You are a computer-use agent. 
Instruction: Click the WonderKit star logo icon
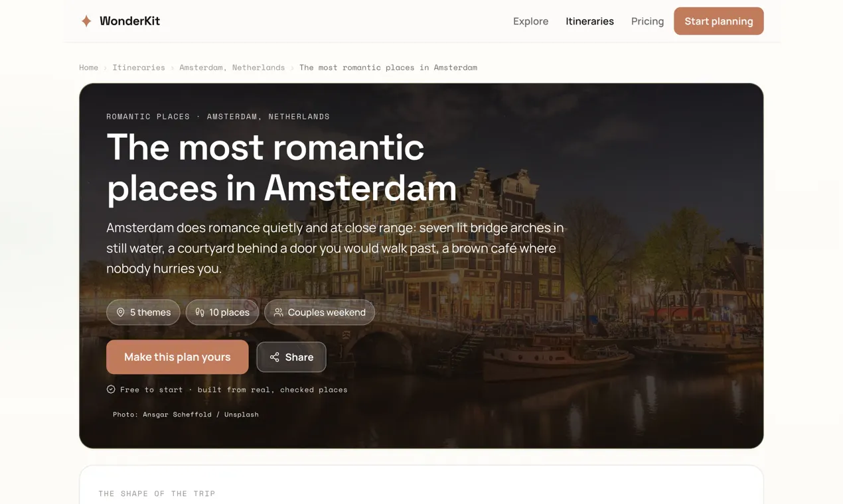pos(86,21)
